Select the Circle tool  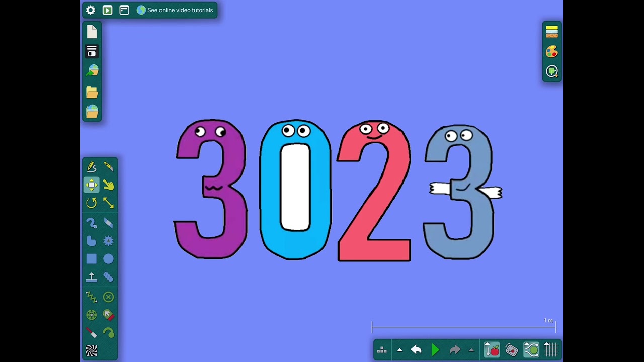pyautogui.click(x=108, y=259)
